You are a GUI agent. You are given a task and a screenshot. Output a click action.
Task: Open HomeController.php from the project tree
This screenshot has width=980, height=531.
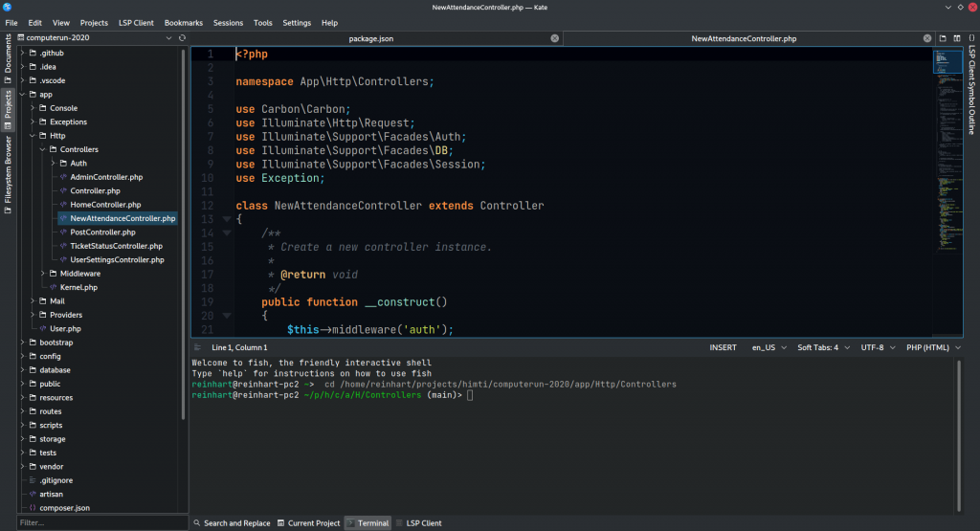105,205
